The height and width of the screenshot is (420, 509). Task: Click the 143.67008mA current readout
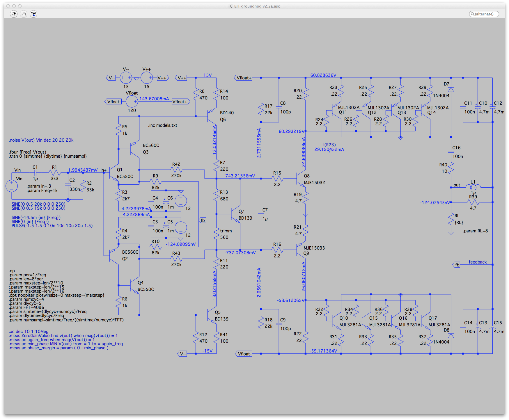tap(154, 99)
